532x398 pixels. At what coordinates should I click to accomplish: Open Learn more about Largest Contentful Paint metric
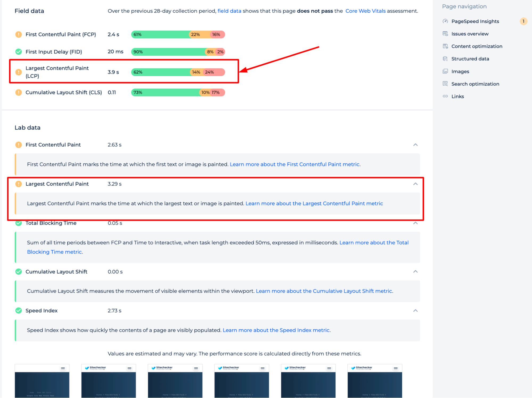[x=314, y=204]
